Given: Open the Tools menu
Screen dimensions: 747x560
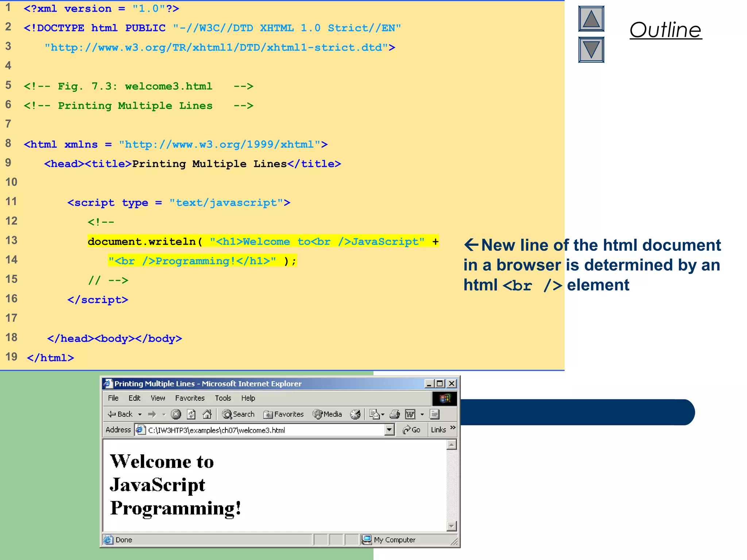Looking at the screenshot, I should [223, 398].
